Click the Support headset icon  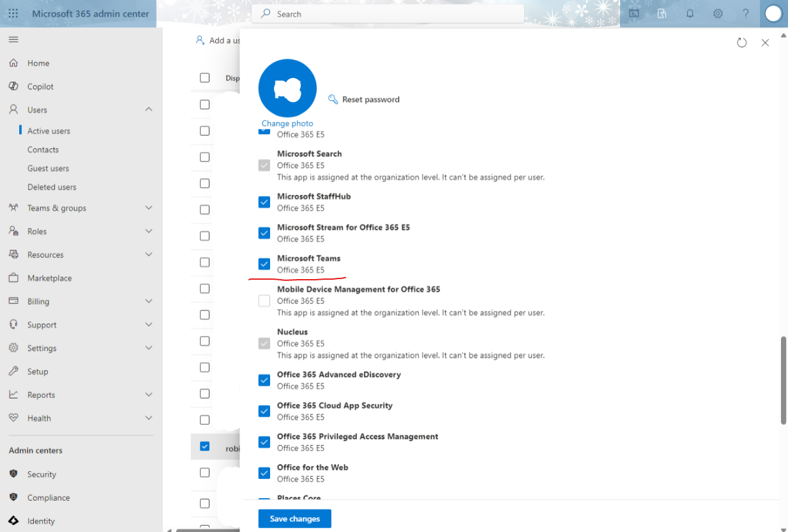pos(13,324)
